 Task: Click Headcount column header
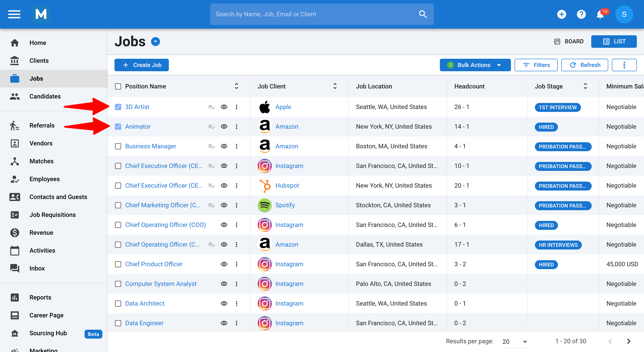click(469, 86)
